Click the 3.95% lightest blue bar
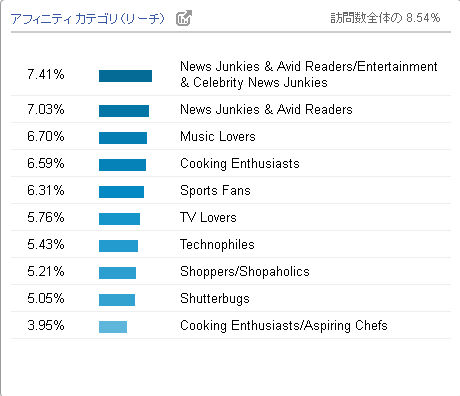Viewport: 460px width, 396px height. 113,327
